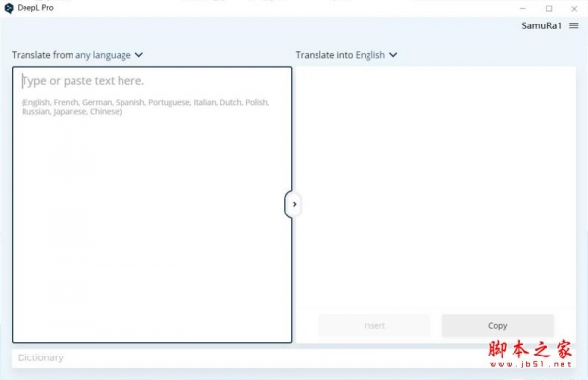Viewport: 588px width, 380px height.
Task: Close the DeepL Pro window
Action: tap(574, 8)
